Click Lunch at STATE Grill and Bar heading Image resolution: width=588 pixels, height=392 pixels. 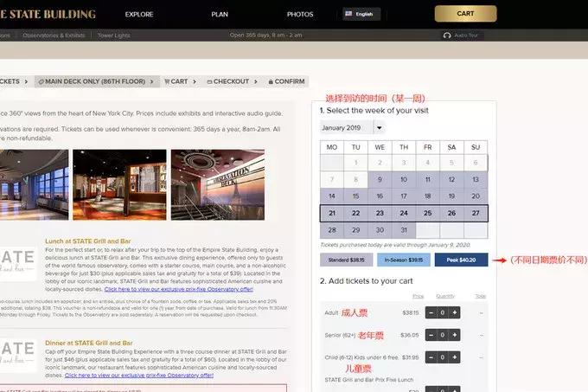tap(88, 241)
